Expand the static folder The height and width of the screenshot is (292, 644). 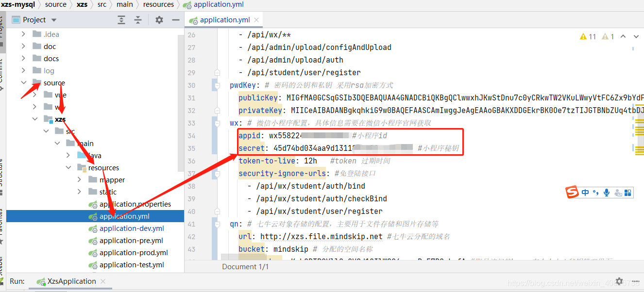pos(80,192)
